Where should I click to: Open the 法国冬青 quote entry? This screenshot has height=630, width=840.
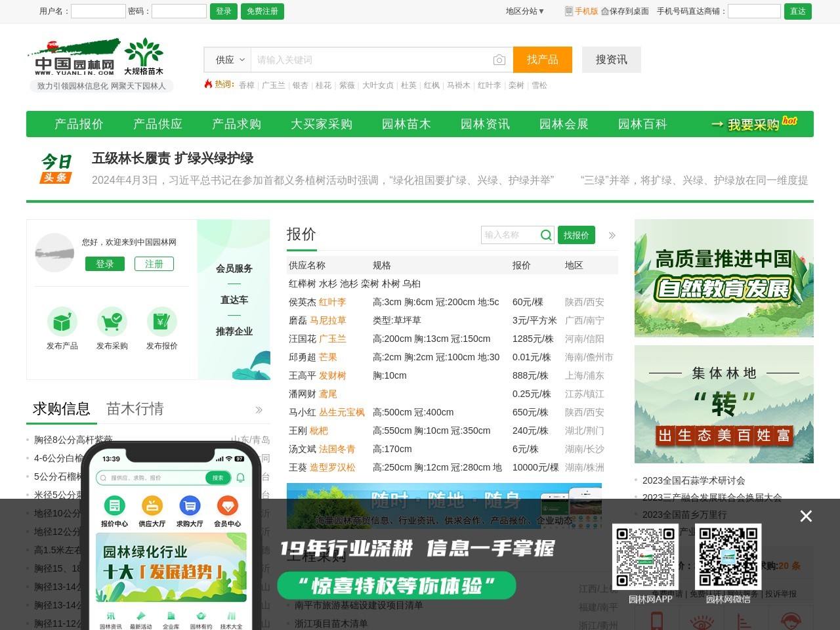tap(337, 449)
